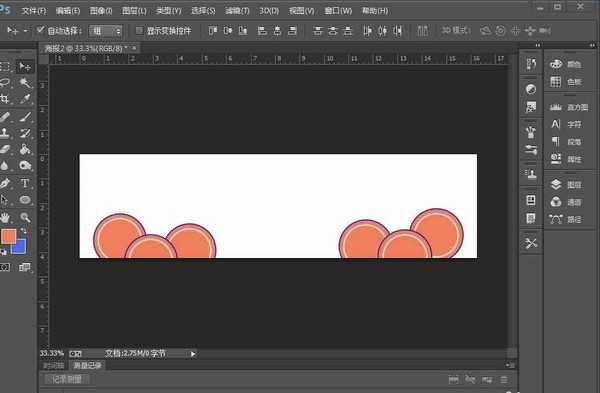Select the Pen tool
Image resolution: width=600 pixels, height=393 pixels.
pyautogui.click(x=5, y=183)
